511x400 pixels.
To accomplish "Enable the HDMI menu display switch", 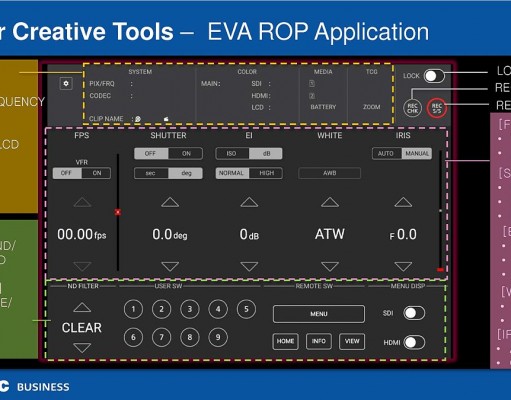I will pyautogui.click(x=414, y=342).
